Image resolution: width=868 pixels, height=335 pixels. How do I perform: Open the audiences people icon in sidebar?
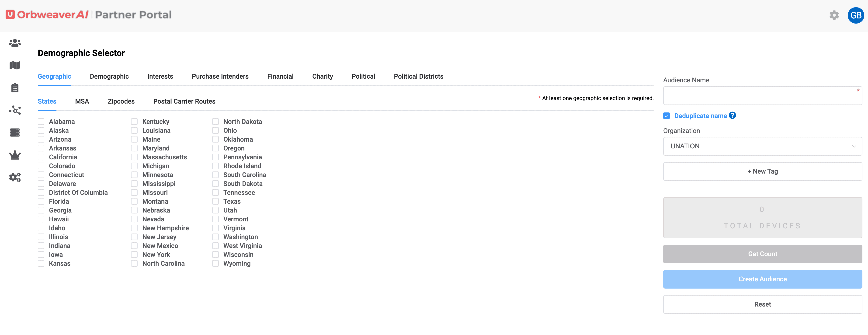click(15, 43)
